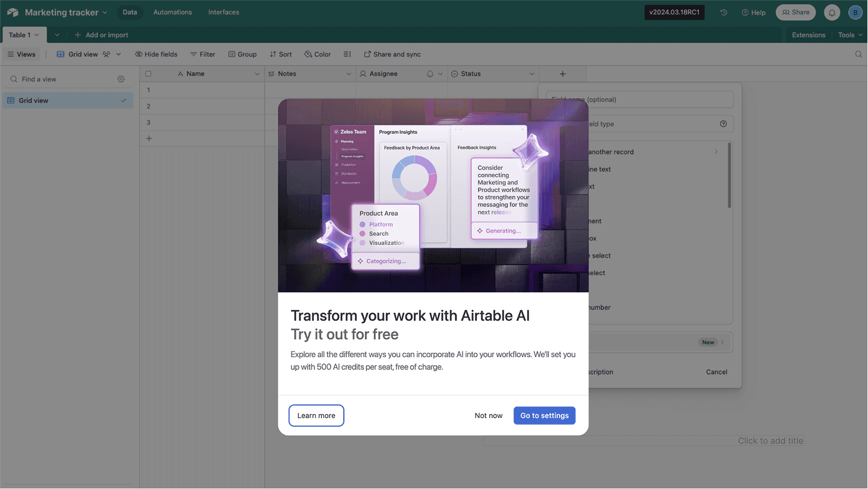Click the Airtable logo icon
This screenshot has height=489, width=868.
tap(13, 12)
